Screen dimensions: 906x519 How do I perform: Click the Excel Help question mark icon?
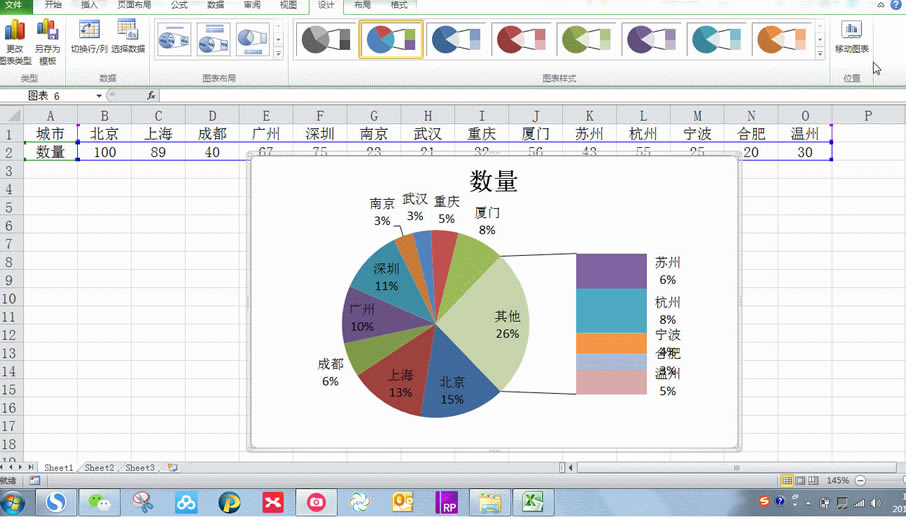896,5
